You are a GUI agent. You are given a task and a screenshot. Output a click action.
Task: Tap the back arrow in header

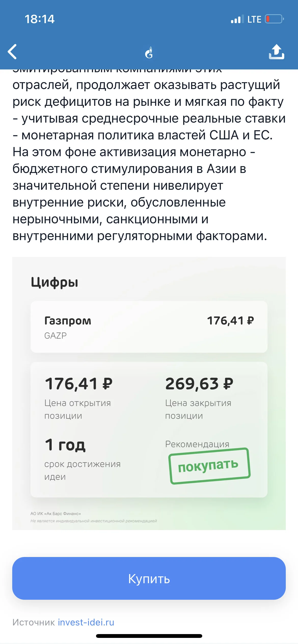click(x=12, y=52)
